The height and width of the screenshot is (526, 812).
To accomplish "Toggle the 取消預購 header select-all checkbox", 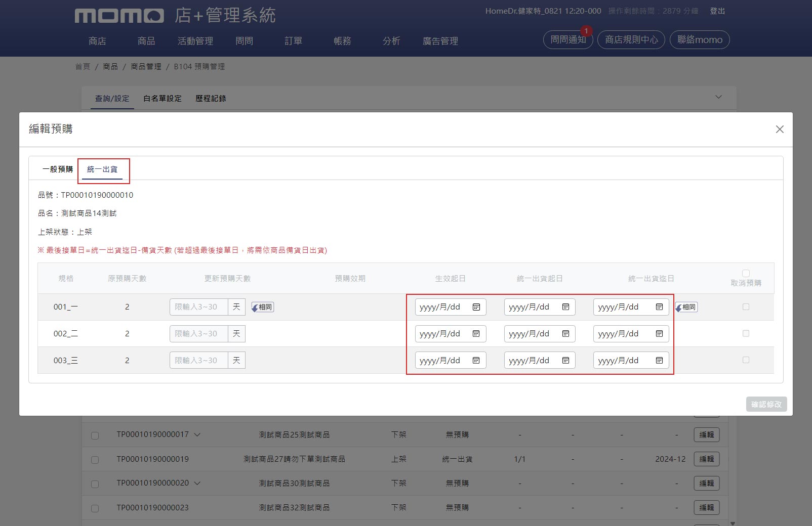I will (746, 273).
